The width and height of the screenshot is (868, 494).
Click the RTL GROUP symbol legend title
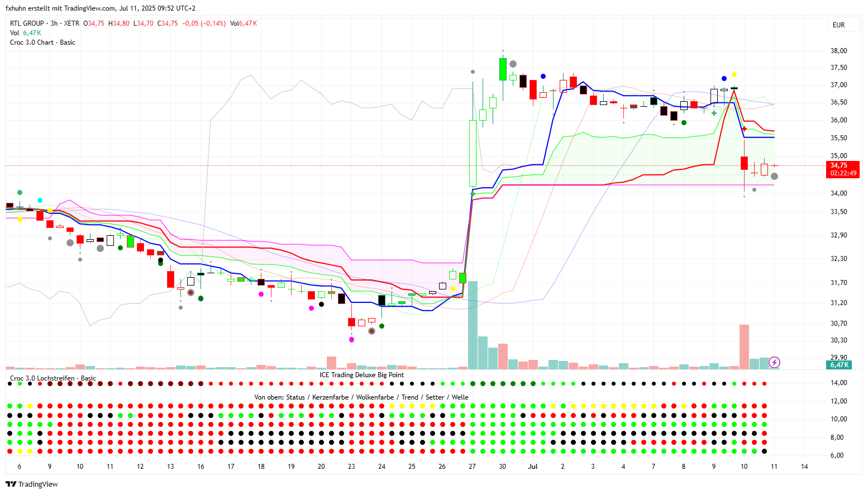coord(27,23)
